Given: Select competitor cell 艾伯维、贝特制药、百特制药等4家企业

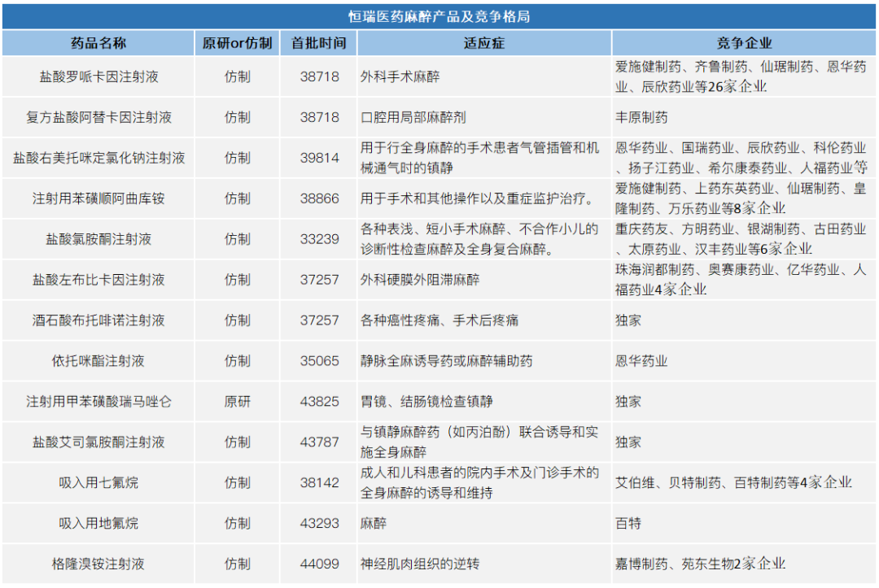Looking at the screenshot, I should click(733, 483).
